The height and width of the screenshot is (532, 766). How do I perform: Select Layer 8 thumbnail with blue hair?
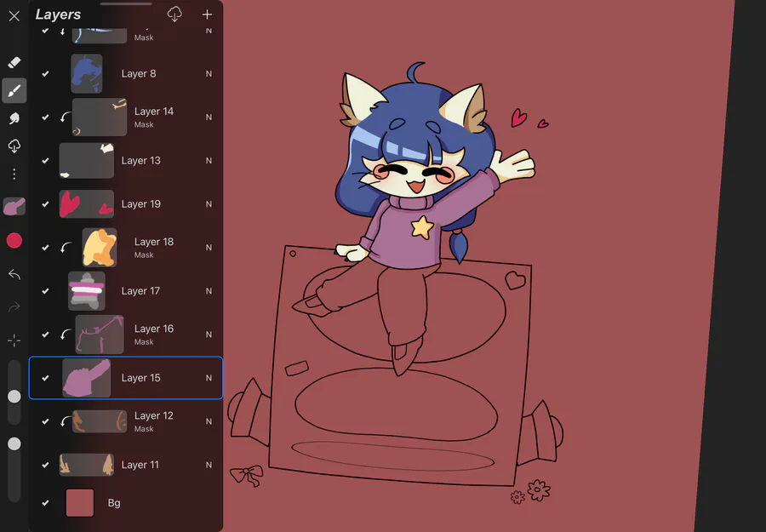pos(87,74)
